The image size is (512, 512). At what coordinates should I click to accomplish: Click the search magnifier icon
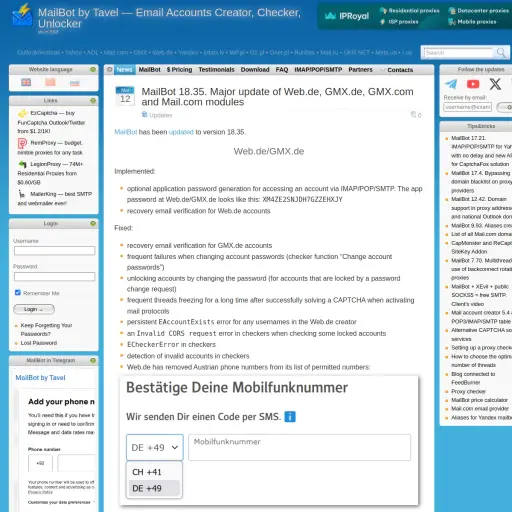pyautogui.click(x=501, y=53)
